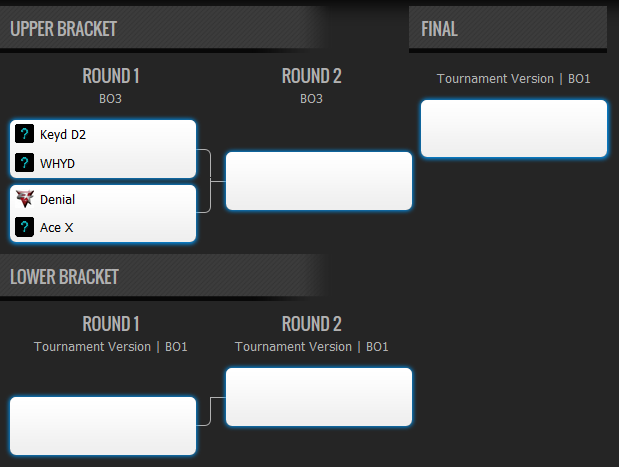The image size is (619, 467).
Task: Click the Final section header
Action: 439,29
